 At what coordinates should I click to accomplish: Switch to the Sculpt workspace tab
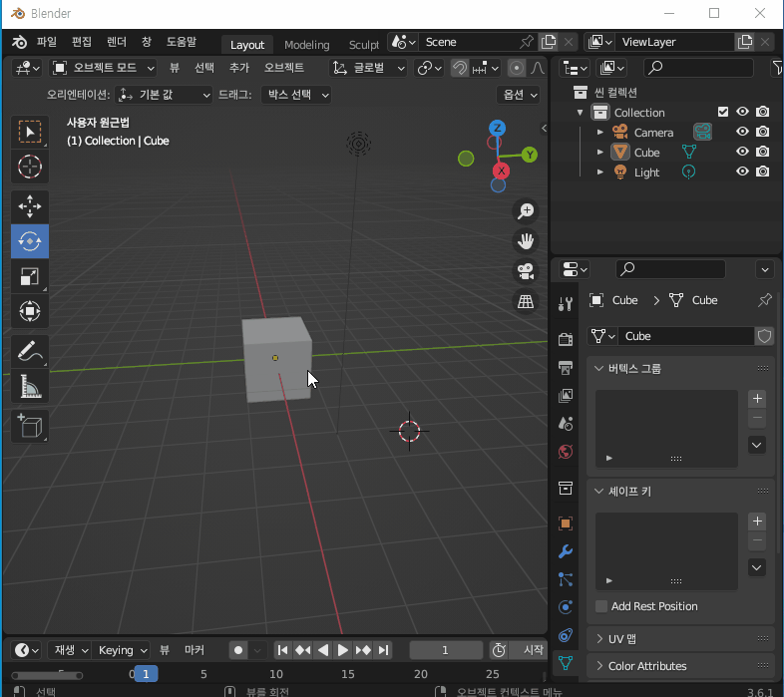pyautogui.click(x=363, y=45)
